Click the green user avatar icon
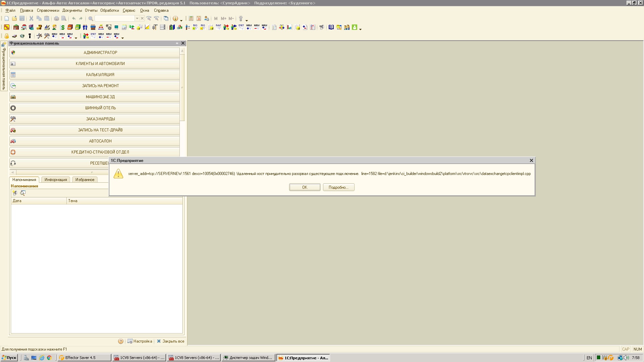644x362 pixels. pos(355,27)
